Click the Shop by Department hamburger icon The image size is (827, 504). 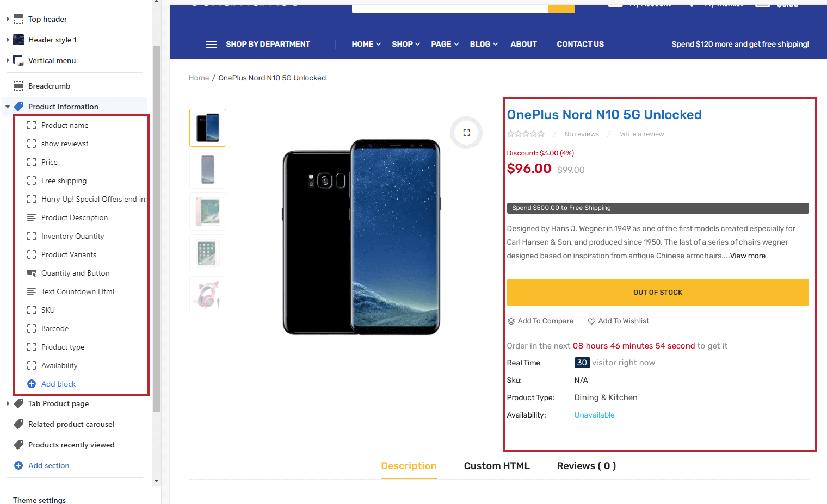point(211,45)
